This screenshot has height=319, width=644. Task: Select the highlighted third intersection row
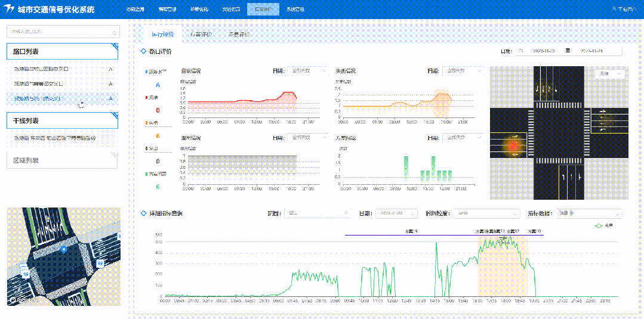tap(63, 98)
